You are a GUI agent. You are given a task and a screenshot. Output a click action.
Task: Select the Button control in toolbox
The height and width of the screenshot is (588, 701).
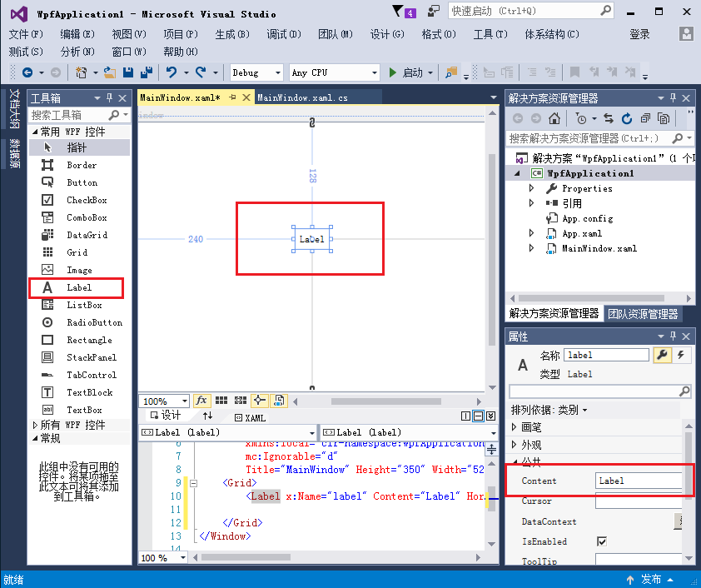(x=80, y=182)
